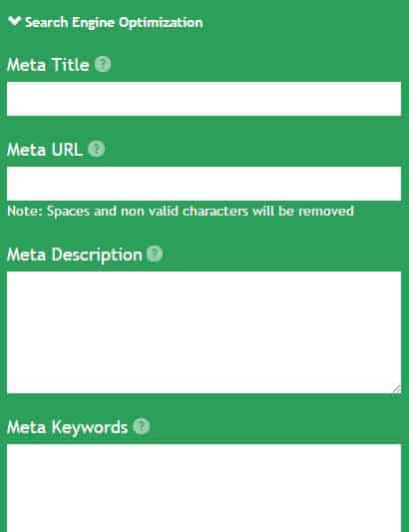
Task: Click the word 'Optimization' in section header
Action: [161, 23]
